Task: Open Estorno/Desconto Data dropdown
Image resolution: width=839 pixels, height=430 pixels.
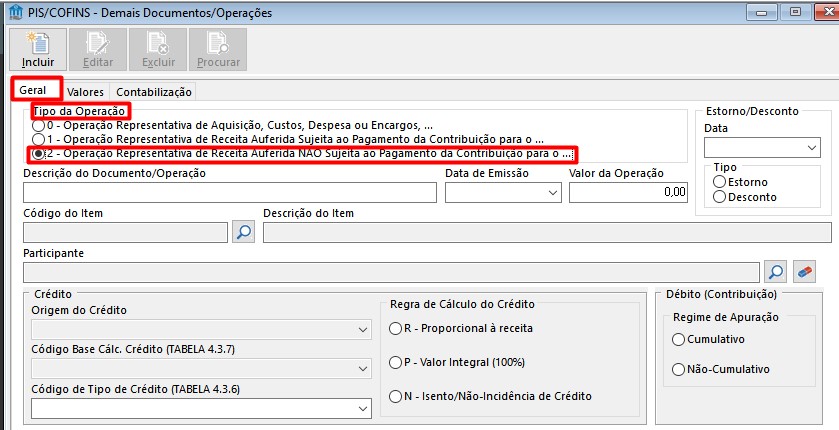Action: 812,148
